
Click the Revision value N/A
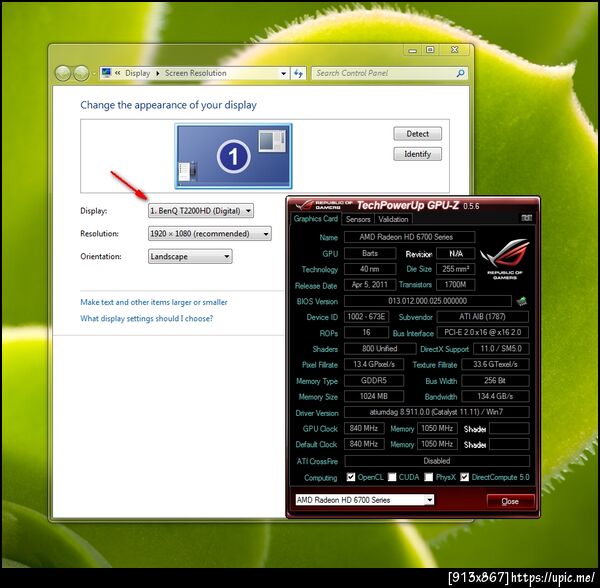[x=456, y=253]
